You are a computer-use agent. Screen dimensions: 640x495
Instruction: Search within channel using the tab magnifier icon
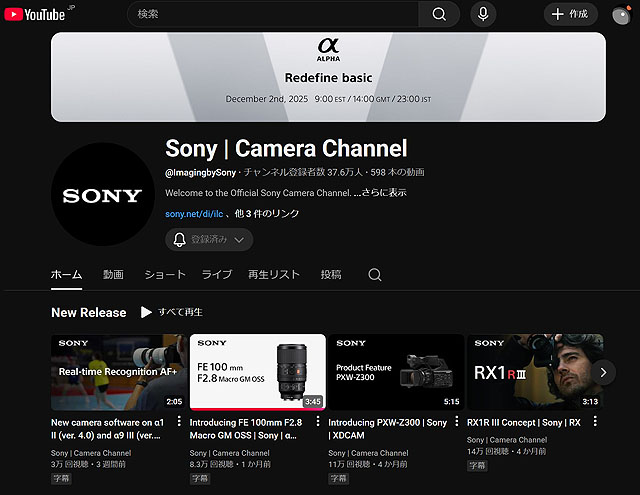click(375, 275)
